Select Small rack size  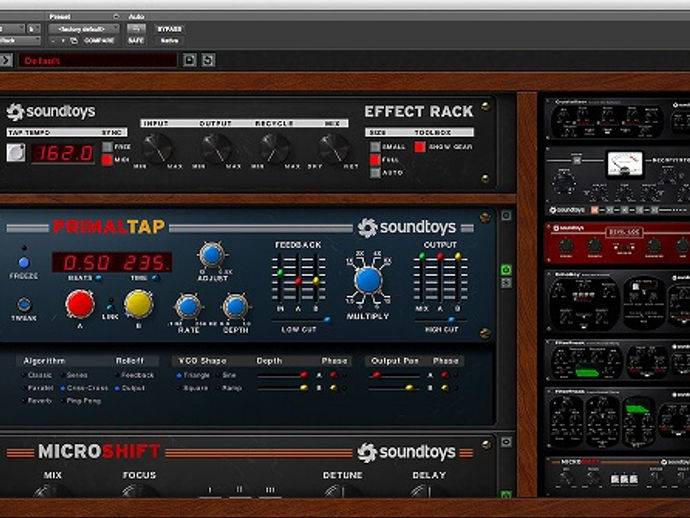[375, 147]
